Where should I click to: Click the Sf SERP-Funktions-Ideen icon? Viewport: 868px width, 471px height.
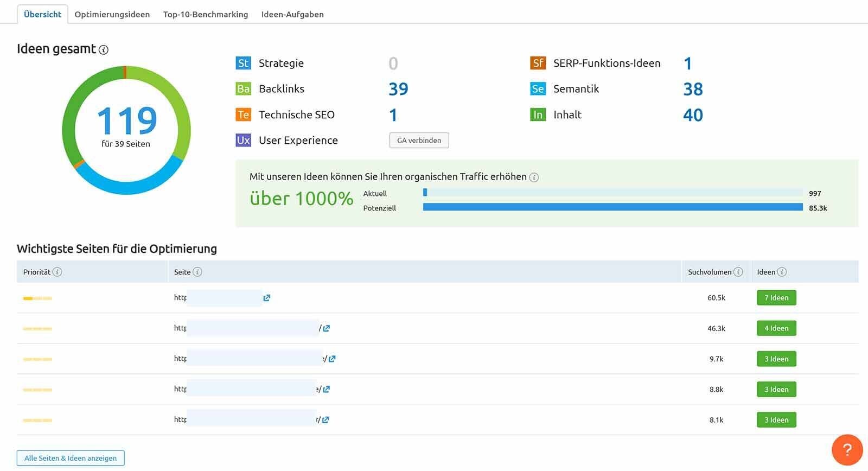pyautogui.click(x=538, y=63)
